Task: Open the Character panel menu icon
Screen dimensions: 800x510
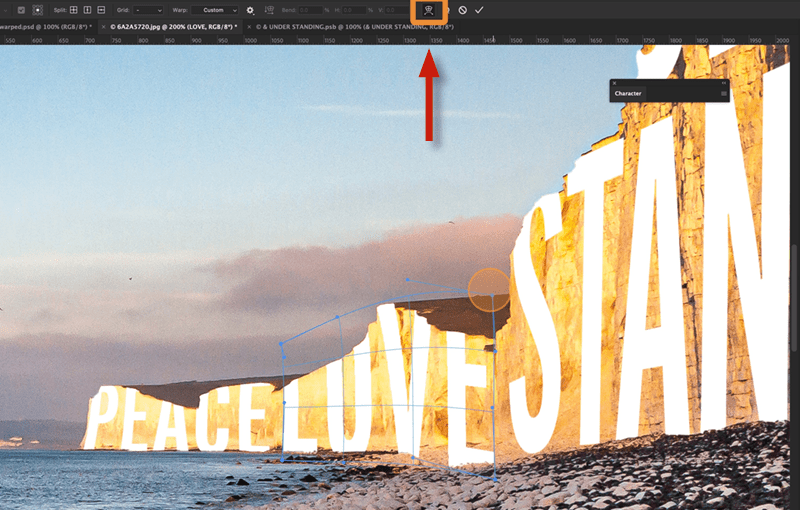Action: pyautogui.click(x=723, y=94)
